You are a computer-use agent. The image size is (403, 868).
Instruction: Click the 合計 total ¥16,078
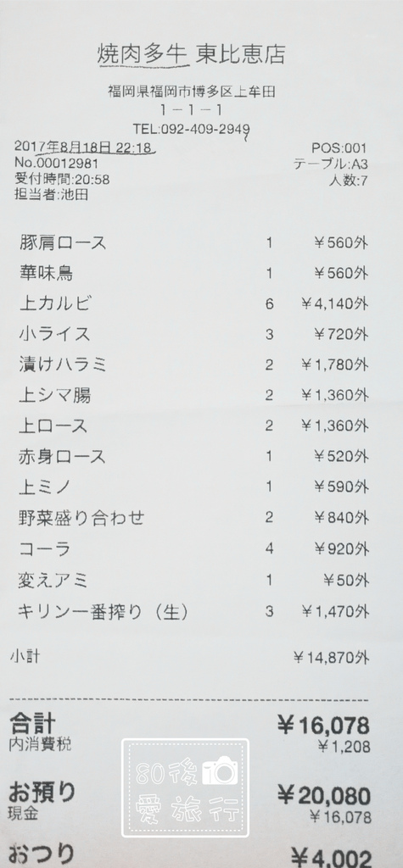[x=323, y=726]
